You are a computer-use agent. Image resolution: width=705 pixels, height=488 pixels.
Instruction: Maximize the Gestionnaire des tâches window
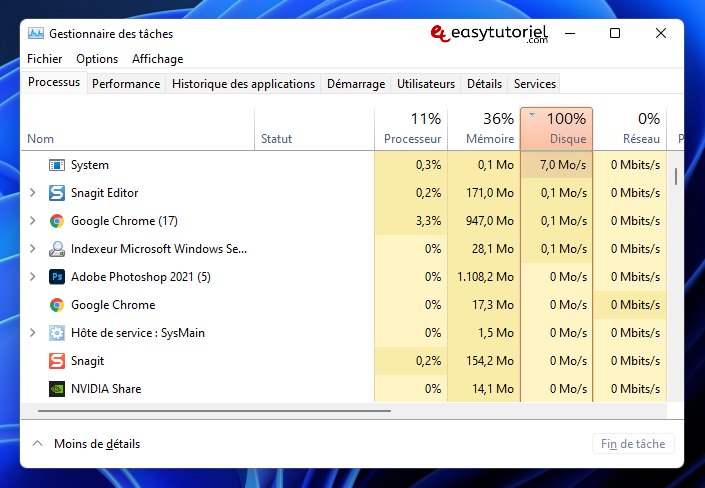[615, 33]
